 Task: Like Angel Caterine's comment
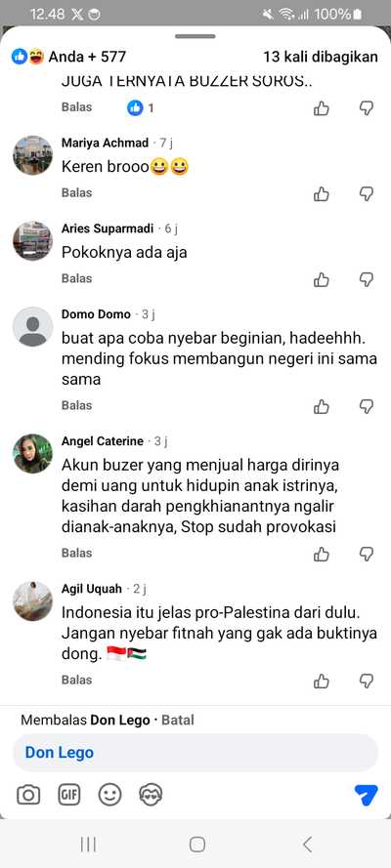pyautogui.click(x=322, y=554)
